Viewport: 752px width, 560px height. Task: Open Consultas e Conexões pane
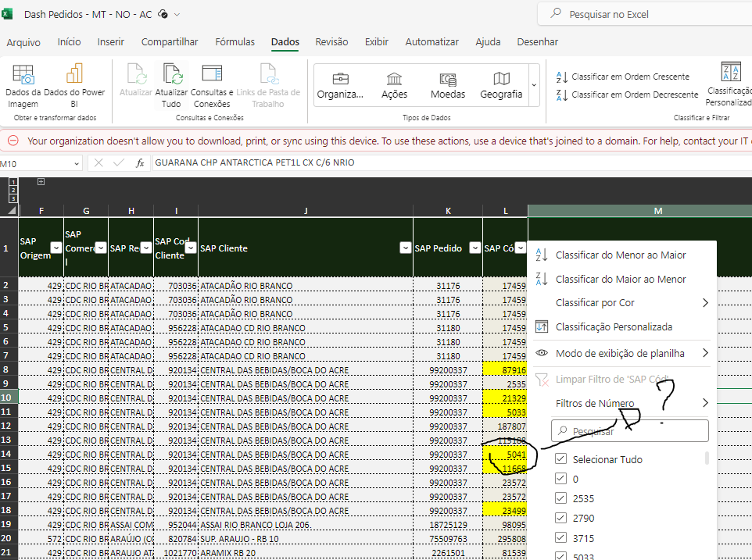[x=212, y=86]
